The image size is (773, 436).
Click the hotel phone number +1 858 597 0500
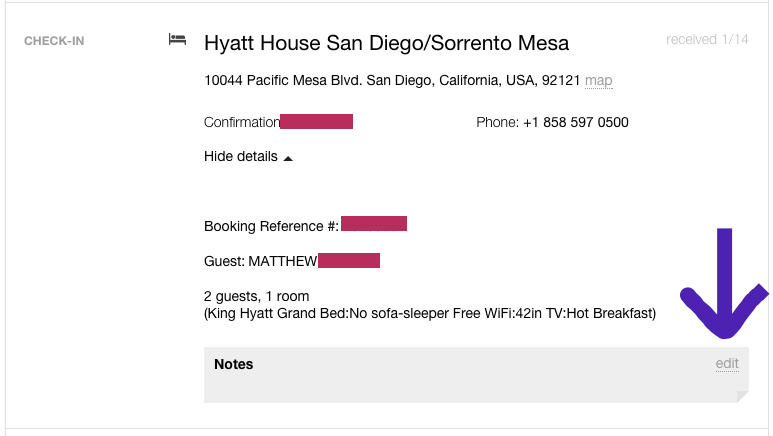[x=575, y=123]
